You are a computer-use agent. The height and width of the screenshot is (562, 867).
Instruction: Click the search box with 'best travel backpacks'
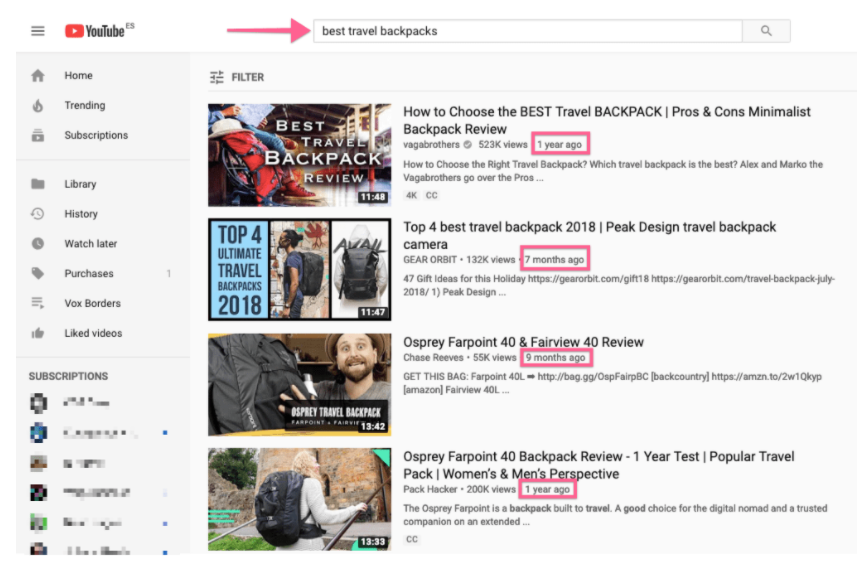tap(528, 31)
